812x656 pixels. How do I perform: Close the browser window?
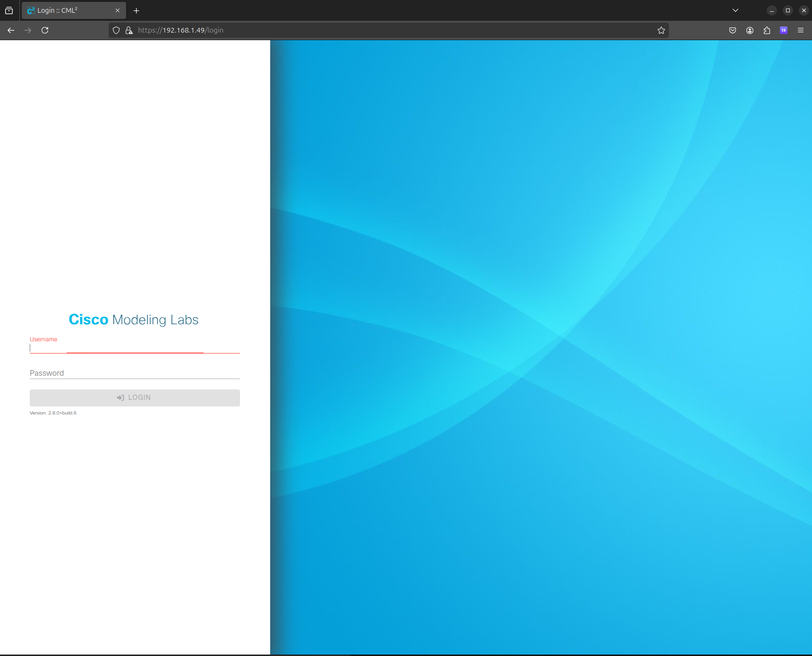click(x=804, y=10)
